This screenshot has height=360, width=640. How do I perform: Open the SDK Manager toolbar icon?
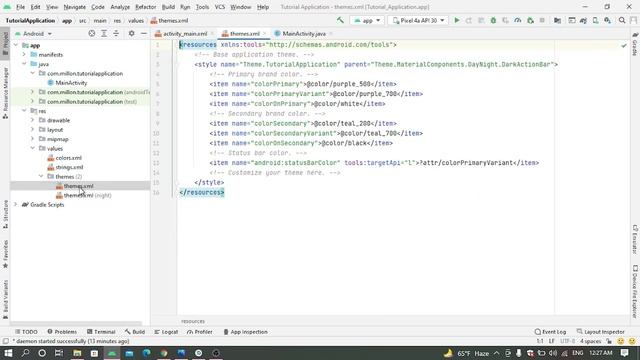(x=608, y=20)
